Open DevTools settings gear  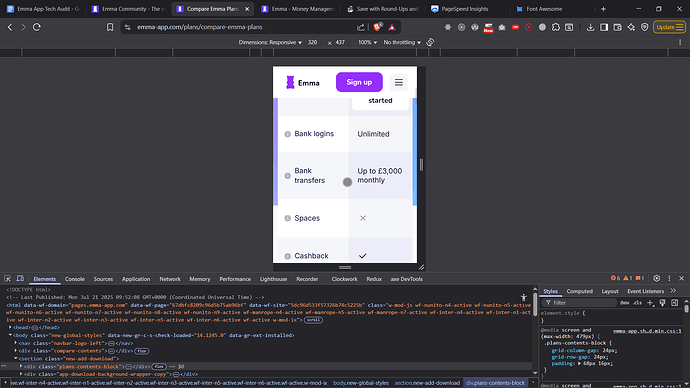point(657,278)
